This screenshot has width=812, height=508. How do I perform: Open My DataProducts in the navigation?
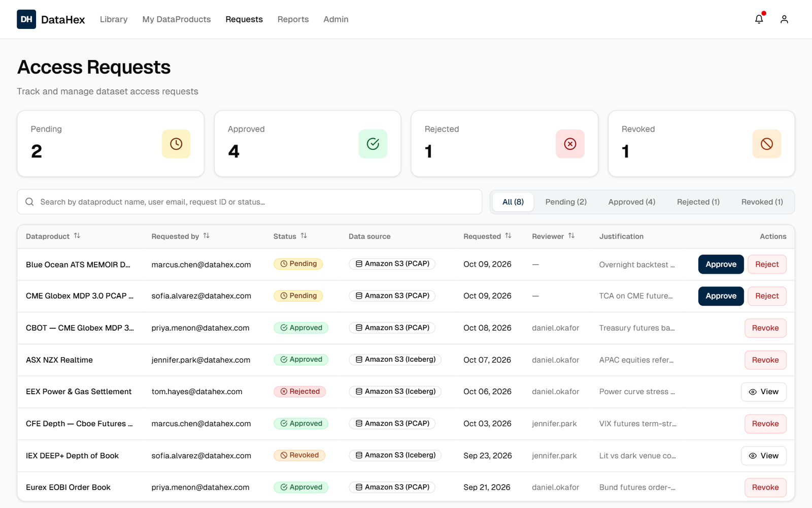177,19
